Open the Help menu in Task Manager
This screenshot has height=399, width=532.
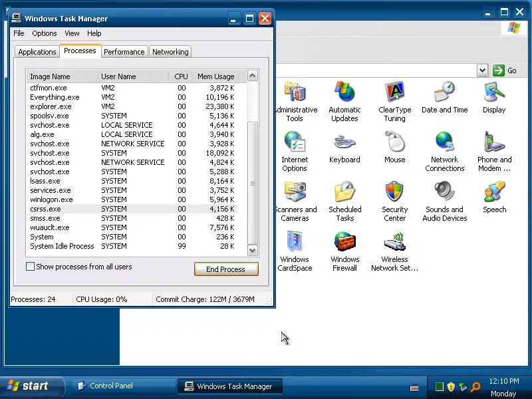coord(94,33)
